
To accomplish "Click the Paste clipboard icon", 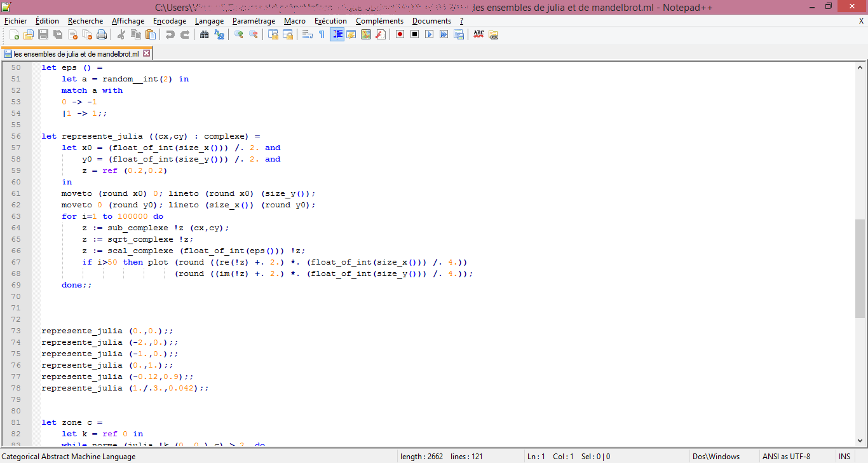I will tap(151, 34).
